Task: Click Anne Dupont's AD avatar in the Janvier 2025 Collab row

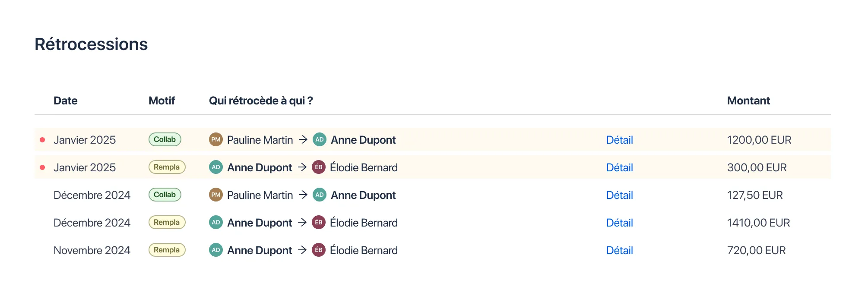Action: click(x=319, y=139)
